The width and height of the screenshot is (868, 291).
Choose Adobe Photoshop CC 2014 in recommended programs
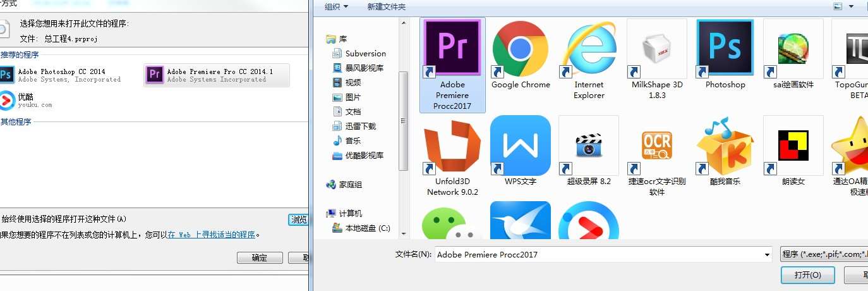click(61, 75)
